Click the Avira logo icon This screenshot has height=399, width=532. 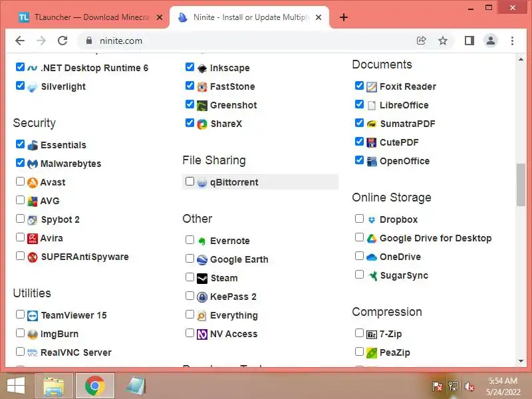pos(33,239)
